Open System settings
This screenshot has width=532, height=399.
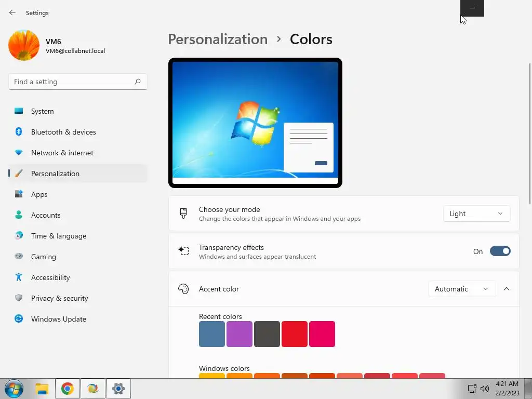[78, 111]
